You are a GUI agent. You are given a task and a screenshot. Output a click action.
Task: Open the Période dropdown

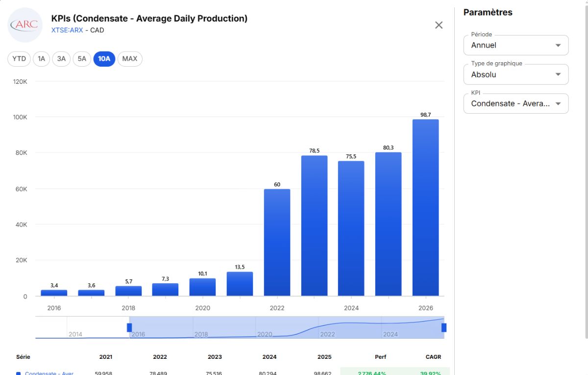pos(516,45)
